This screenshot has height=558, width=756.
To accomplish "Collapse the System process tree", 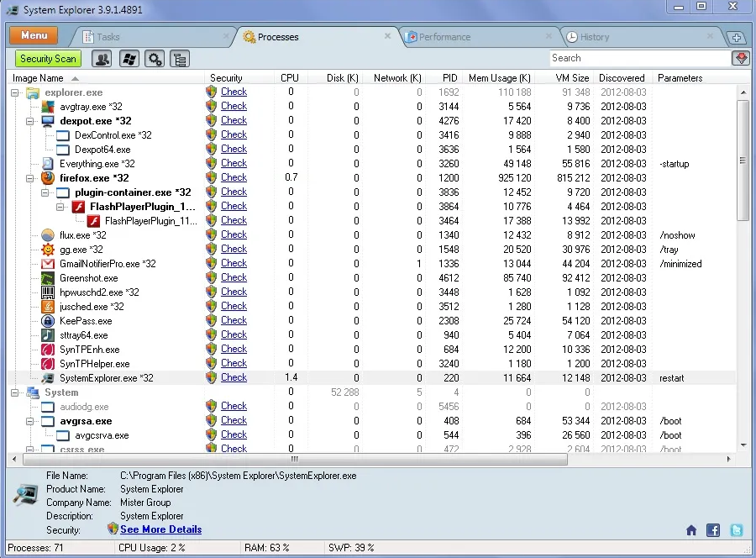I will pyautogui.click(x=15, y=392).
